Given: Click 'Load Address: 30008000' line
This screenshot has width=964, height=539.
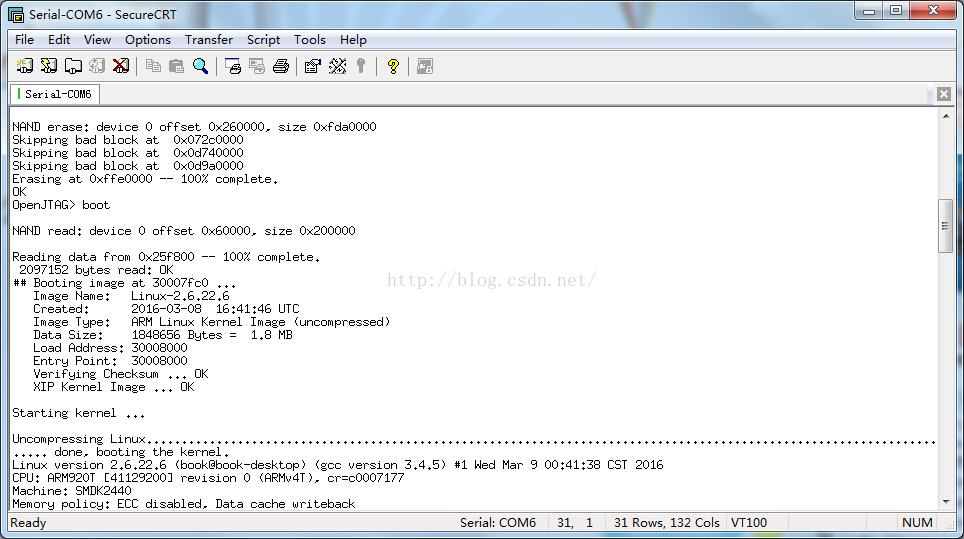Looking at the screenshot, I should tap(110, 348).
